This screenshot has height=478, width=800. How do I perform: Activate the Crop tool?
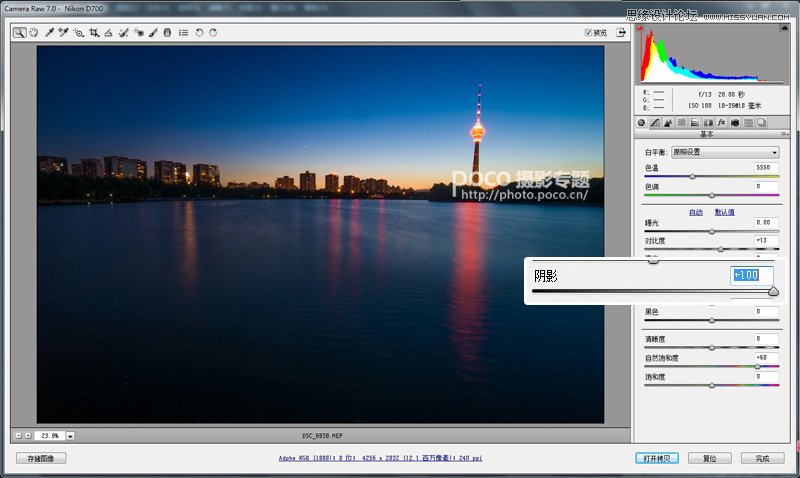(x=94, y=32)
